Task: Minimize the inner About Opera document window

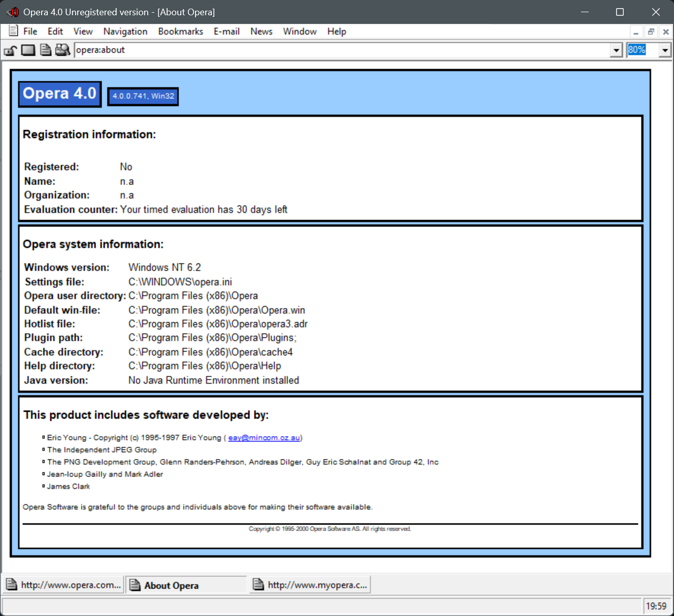Action: (x=635, y=32)
